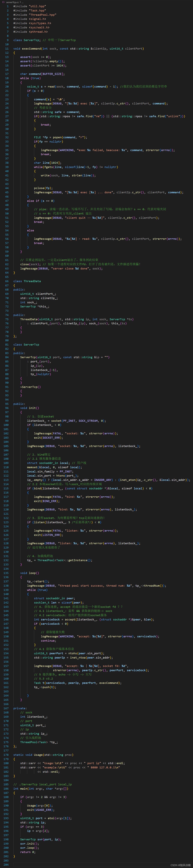Click the C++ file icon in the breadcrumb
The width and height of the screenshot is (193, 868).
pos(3,2)
